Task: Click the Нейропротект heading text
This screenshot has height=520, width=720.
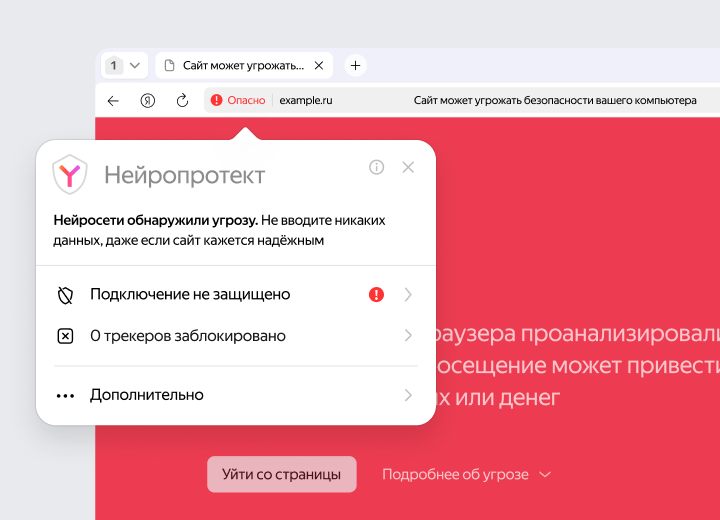Action: (x=185, y=175)
